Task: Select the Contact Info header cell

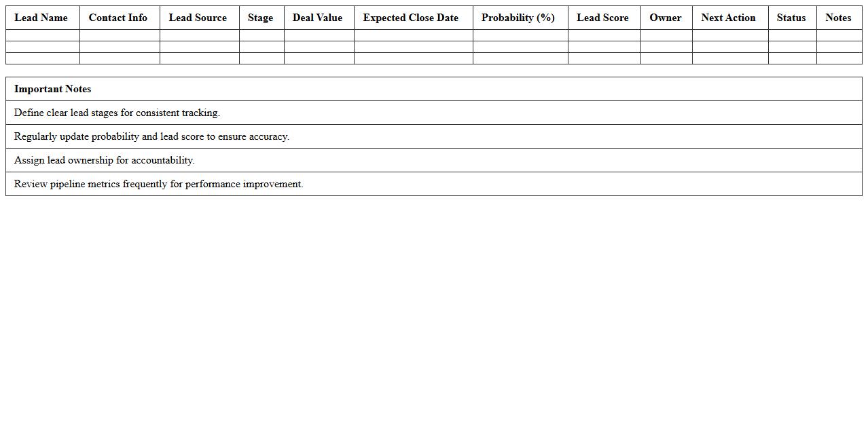Action: (x=119, y=18)
